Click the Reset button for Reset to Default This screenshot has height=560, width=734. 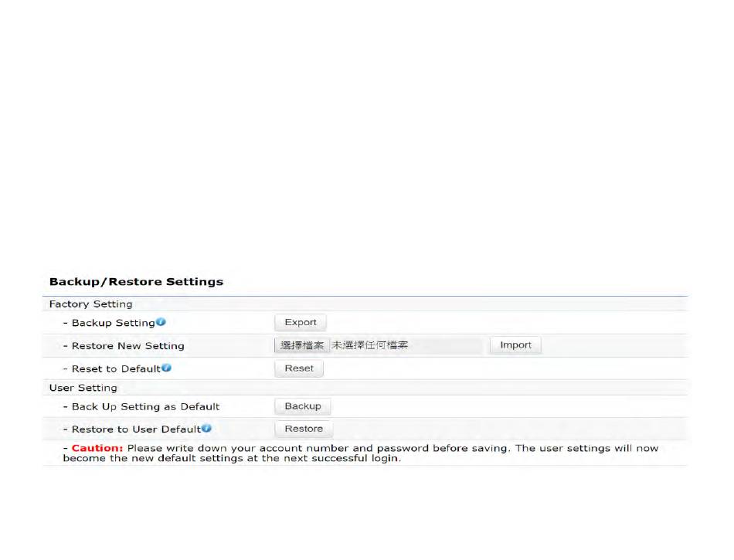[x=299, y=368]
